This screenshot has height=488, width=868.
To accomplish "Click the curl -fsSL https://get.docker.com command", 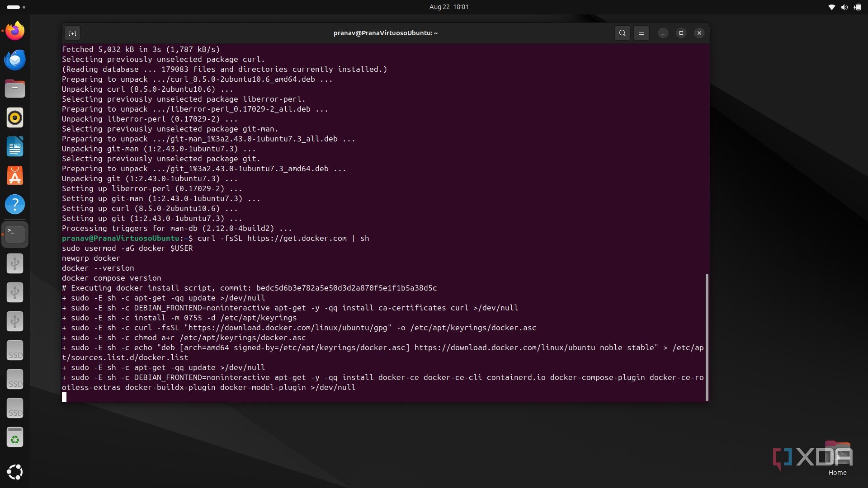I will coord(283,238).
